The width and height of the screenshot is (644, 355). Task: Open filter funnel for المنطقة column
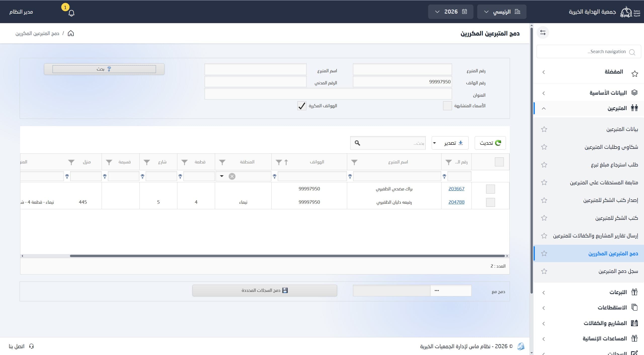(222, 162)
